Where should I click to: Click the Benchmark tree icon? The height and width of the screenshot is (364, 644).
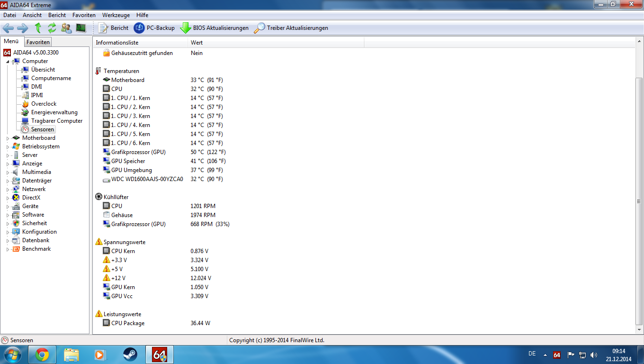(16, 249)
